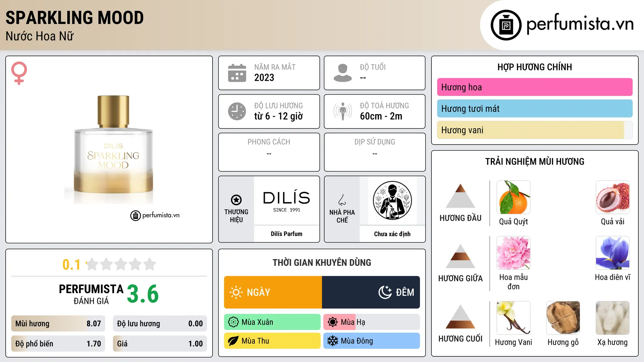Click the Dịp sử dụng card
The height and width of the screenshot is (362, 644).
(x=375, y=152)
